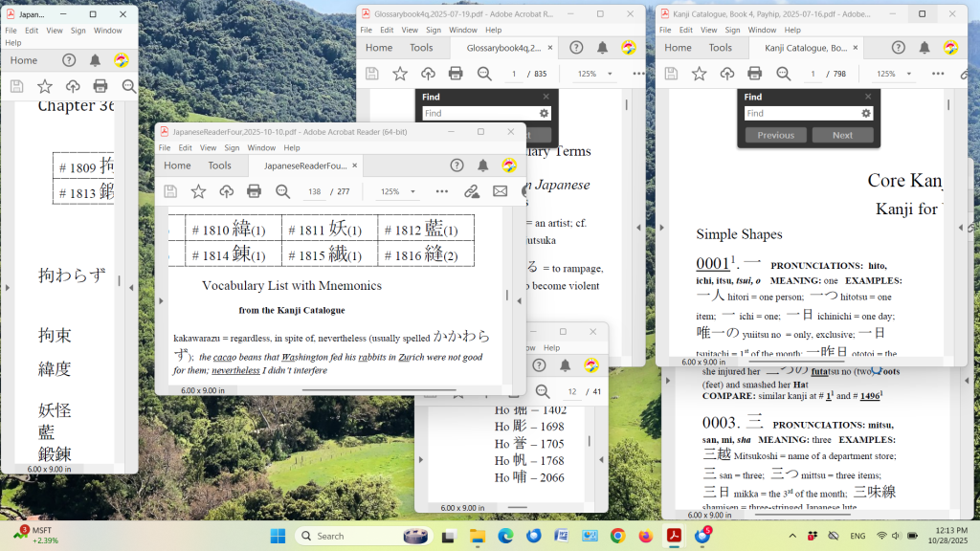Click the help question mark in Glossarybook window

pos(576,48)
